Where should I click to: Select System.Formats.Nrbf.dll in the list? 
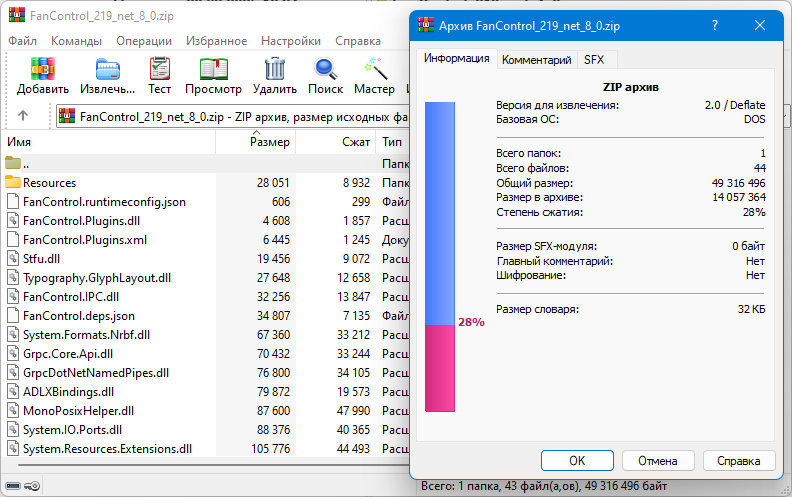click(x=86, y=335)
